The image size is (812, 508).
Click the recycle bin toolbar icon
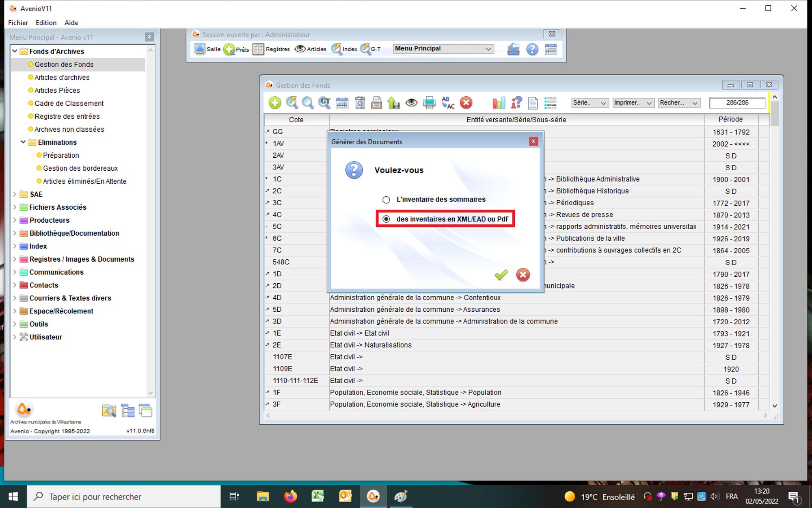[x=360, y=103]
